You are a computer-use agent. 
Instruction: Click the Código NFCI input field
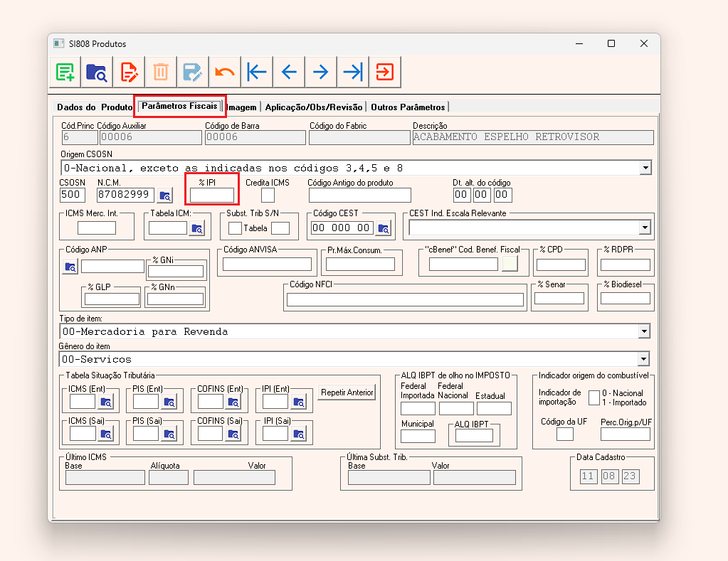(x=406, y=300)
